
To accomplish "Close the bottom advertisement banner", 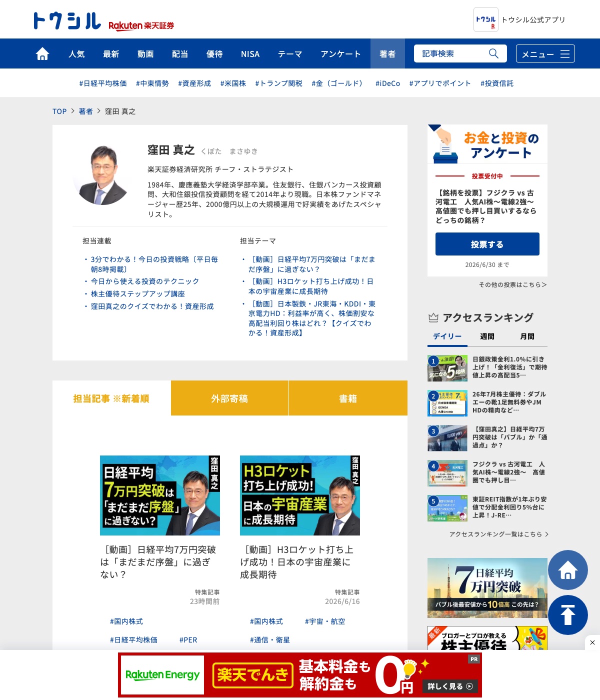I will pyautogui.click(x=592, y=642).
